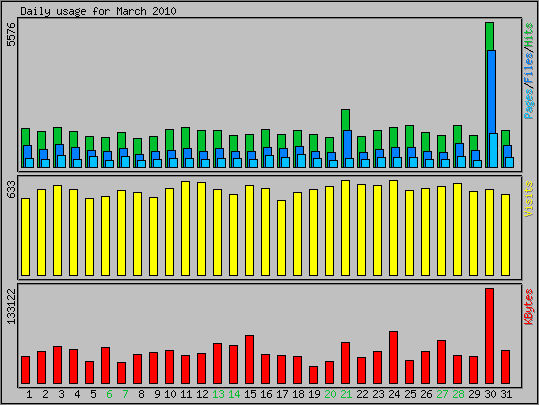Image resolution: width=539 pixels, height=405 pixels.
Task: Click the day 12 axis label
Action: [x=202, y=394]
